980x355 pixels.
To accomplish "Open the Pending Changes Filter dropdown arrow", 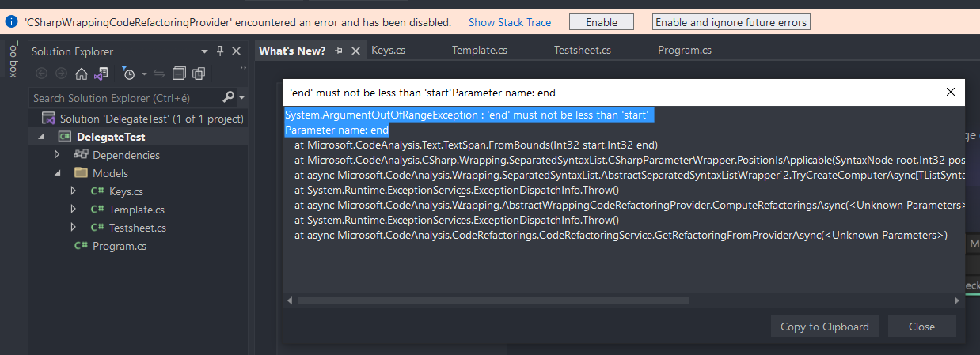I will pyautogui.click(x=144, y=74).
